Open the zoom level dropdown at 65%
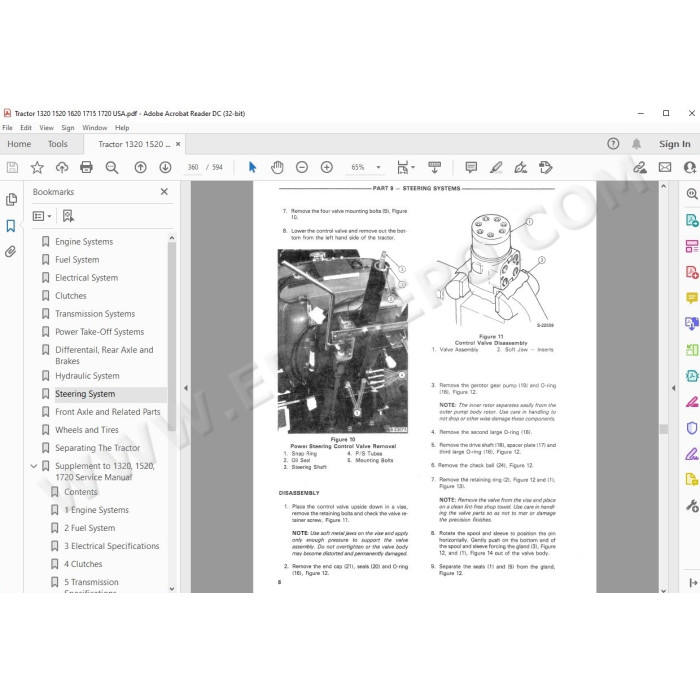 click(378, 167)
